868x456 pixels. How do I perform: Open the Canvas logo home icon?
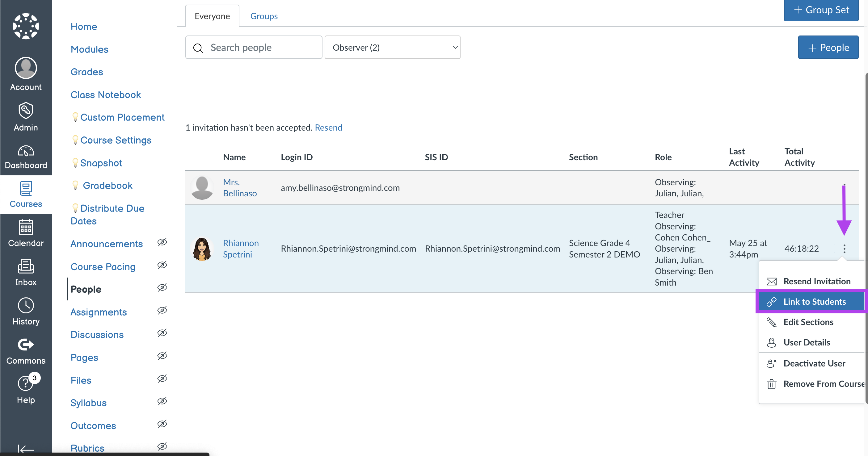pos(26,26)
